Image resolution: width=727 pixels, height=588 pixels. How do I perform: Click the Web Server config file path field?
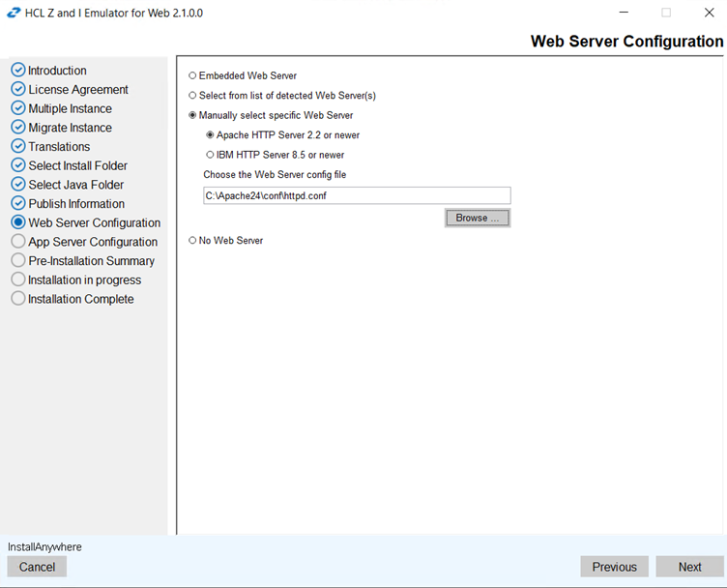(357, 195)
